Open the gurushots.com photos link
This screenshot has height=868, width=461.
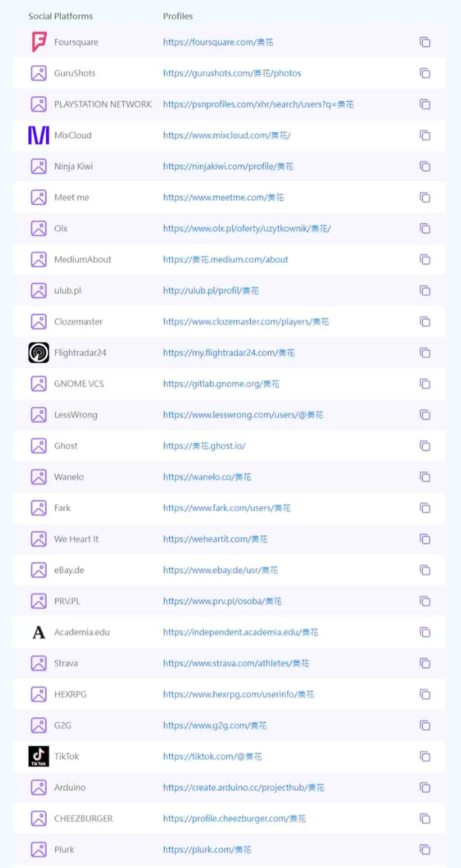[x=232, y=73]
